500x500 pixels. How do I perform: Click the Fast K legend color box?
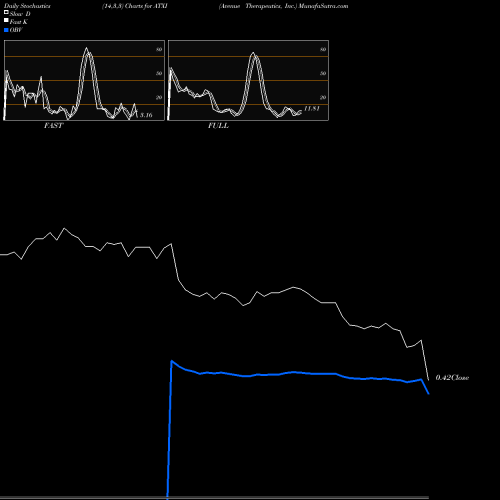(x=6, y=21)
